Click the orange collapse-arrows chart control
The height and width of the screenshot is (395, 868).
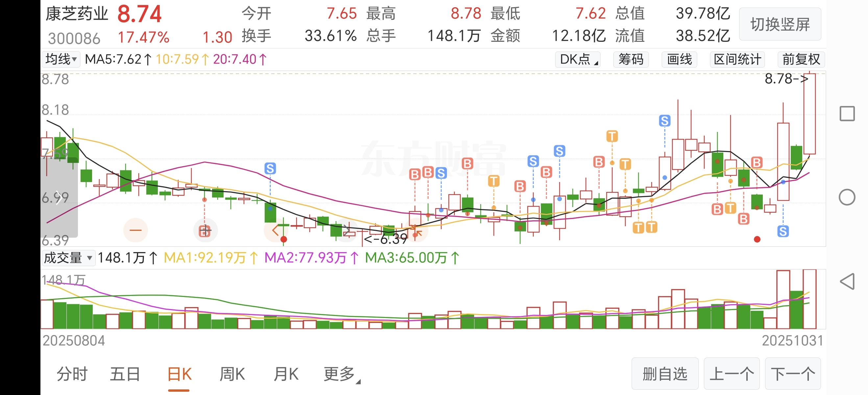click(417, 231)
